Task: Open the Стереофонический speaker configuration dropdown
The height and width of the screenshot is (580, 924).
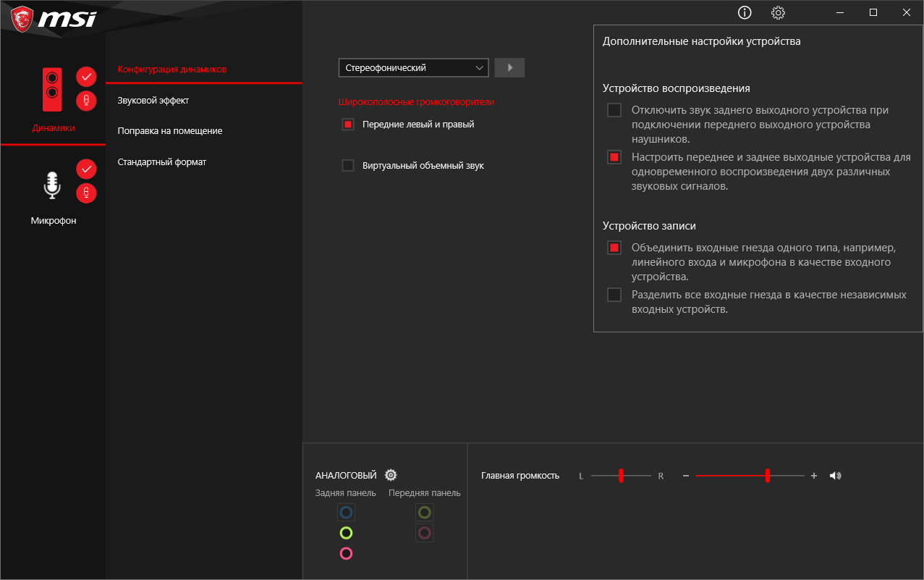Action: 413,67
